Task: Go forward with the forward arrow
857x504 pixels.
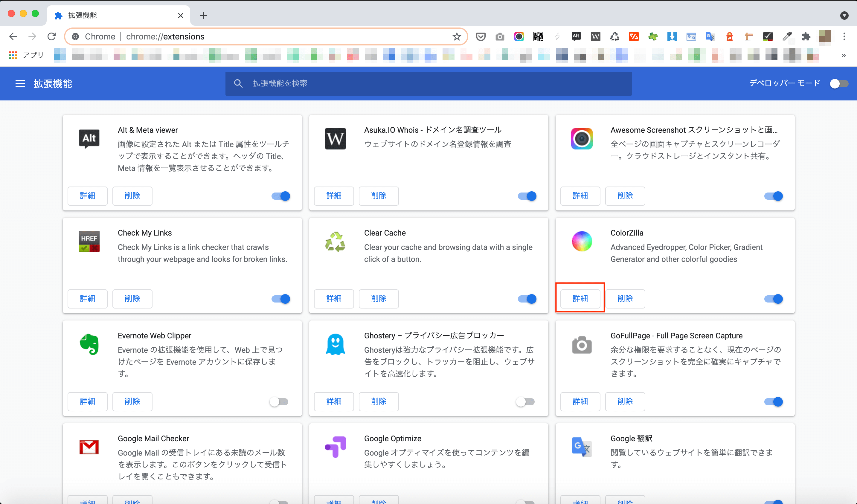Action: (x=32, y=36)
